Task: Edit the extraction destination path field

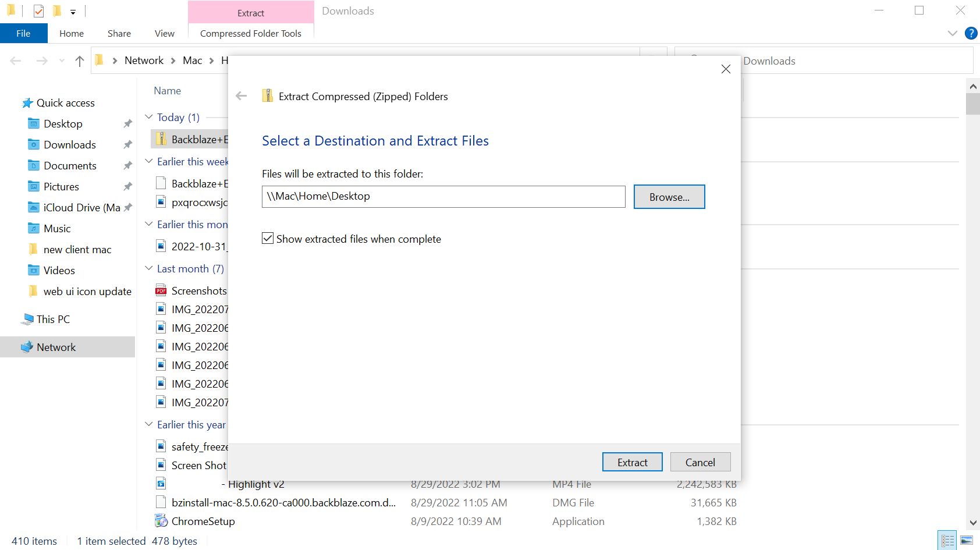Action: (443, 197)
